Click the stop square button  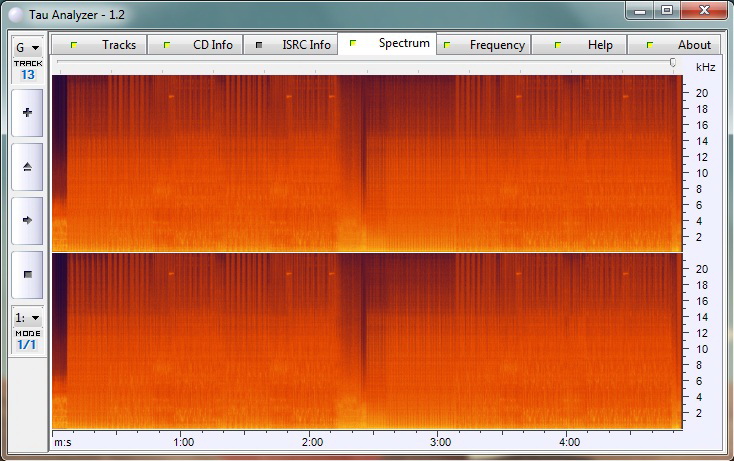27,275
